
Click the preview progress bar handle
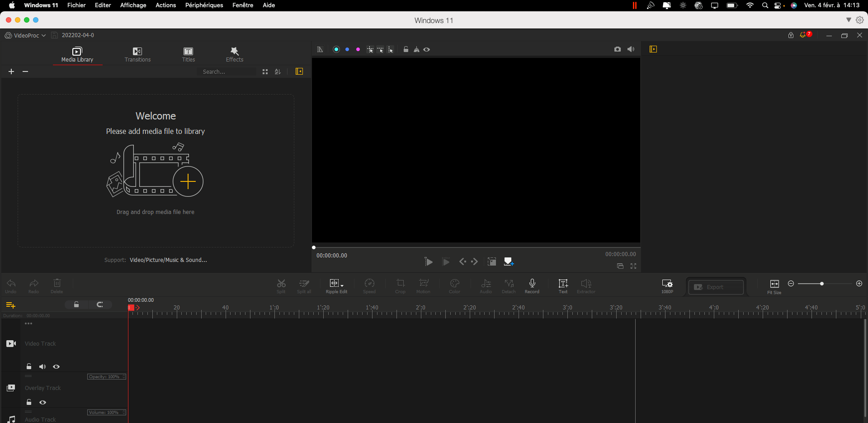click(x=314, y=247)
